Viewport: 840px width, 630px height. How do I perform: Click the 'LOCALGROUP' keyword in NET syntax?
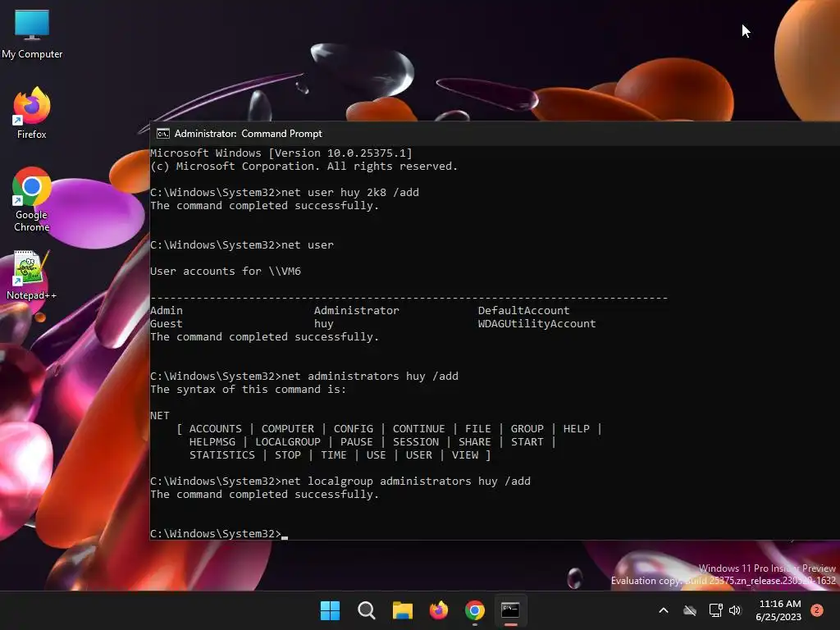click(288, 442)
